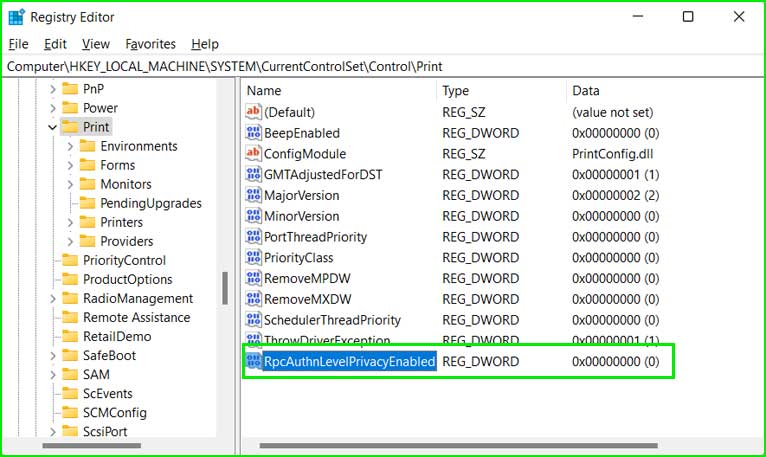Click the (value not set) data cell
This screenshot has width=766, height=457.
613,112
